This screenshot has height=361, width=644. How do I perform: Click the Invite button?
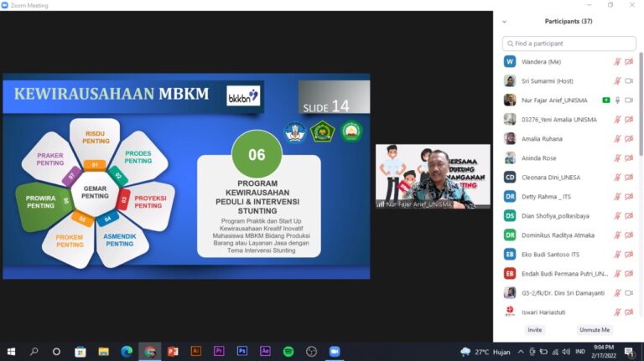pyautogui.click(x=535, y=330)
